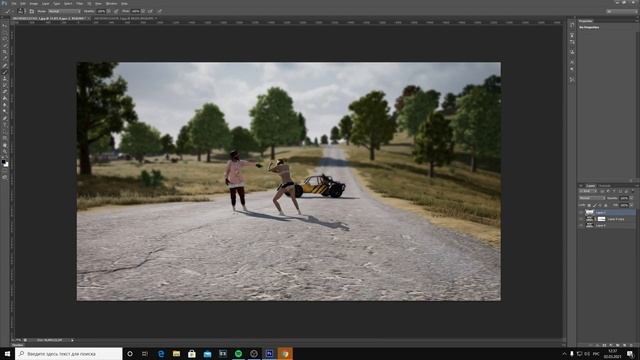Screen dimensions: 640x360
Task: Open Spotify from the taskbar
Action: (238, 353)
